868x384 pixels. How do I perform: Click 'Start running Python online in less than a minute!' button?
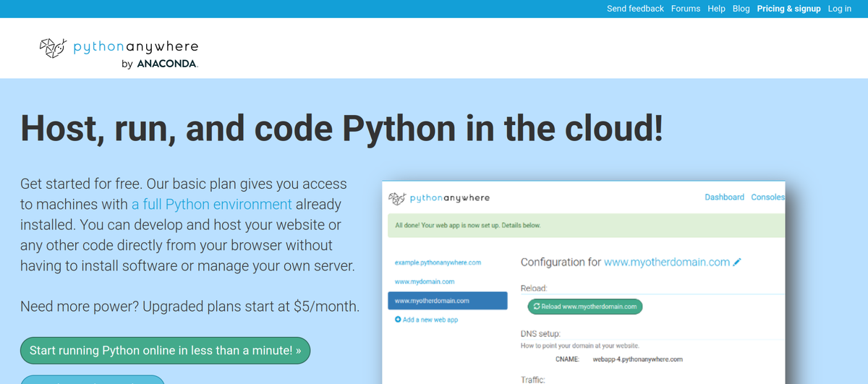coord(165,350)
